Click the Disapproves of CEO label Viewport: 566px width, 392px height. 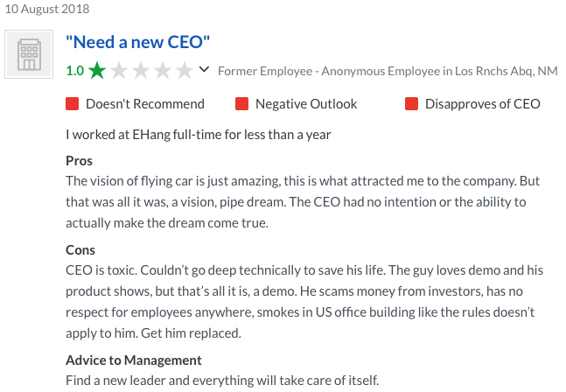coord(483,104)
